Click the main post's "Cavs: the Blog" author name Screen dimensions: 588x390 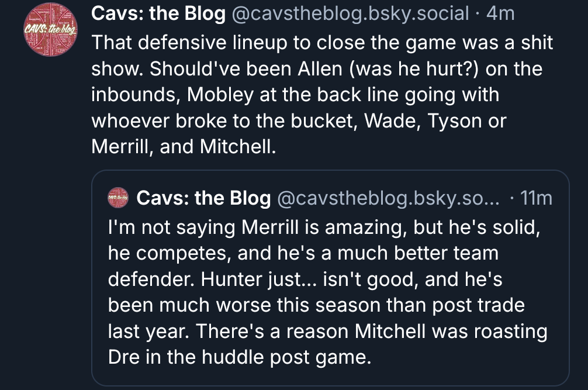coord(158,14)
